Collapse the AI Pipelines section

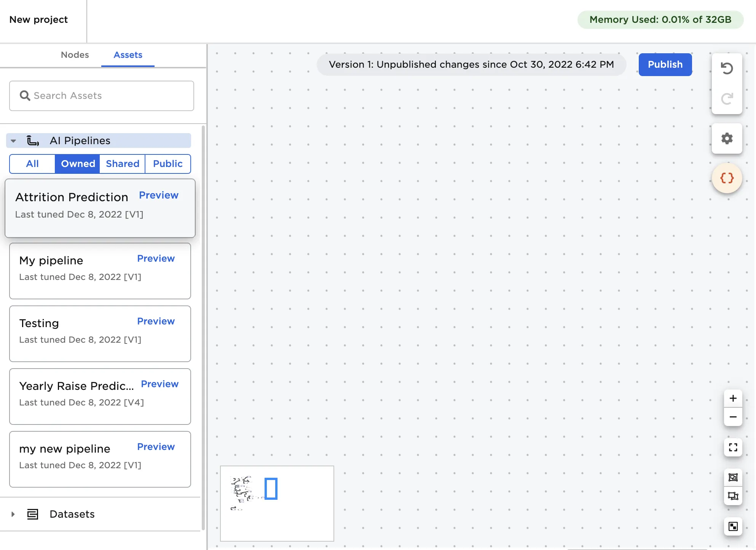tap(14, 140)
